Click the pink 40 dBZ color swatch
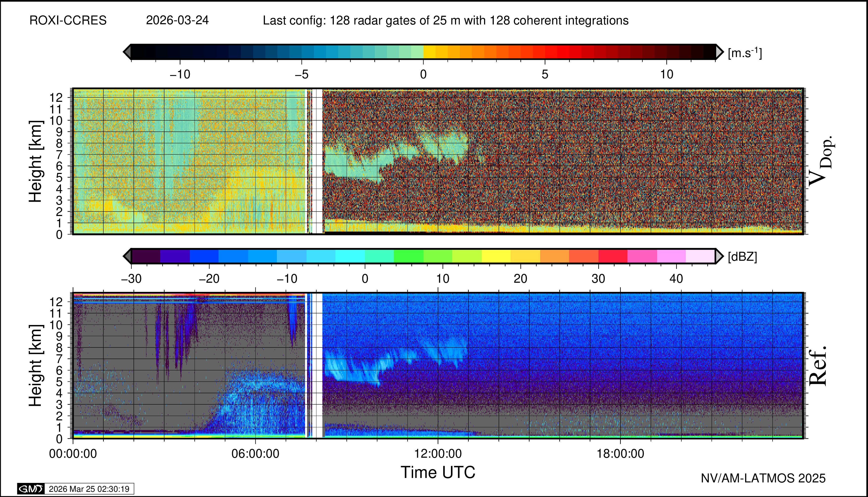The height and width of the screenshot is (497, 868). (671, 256)
